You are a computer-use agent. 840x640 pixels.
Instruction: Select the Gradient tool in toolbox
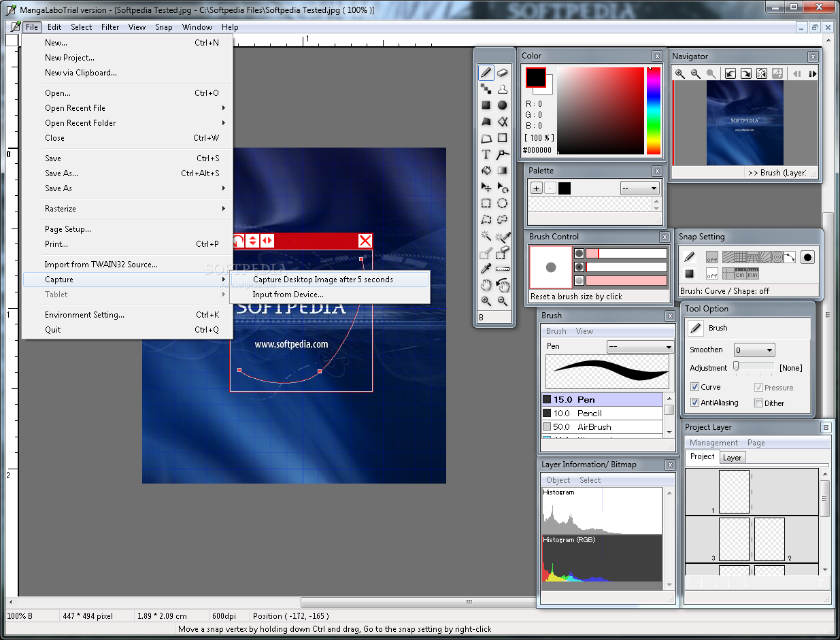click(502, 171)
